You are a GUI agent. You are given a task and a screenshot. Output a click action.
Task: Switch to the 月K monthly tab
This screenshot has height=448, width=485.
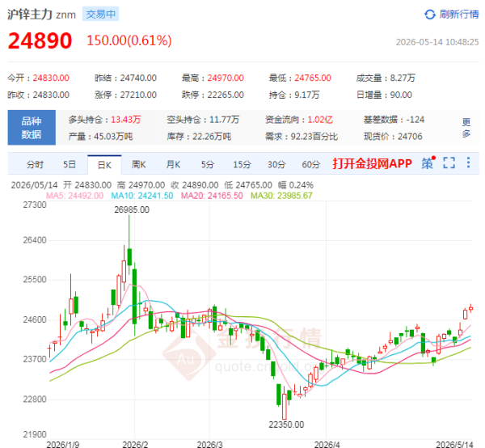point(173,164)
